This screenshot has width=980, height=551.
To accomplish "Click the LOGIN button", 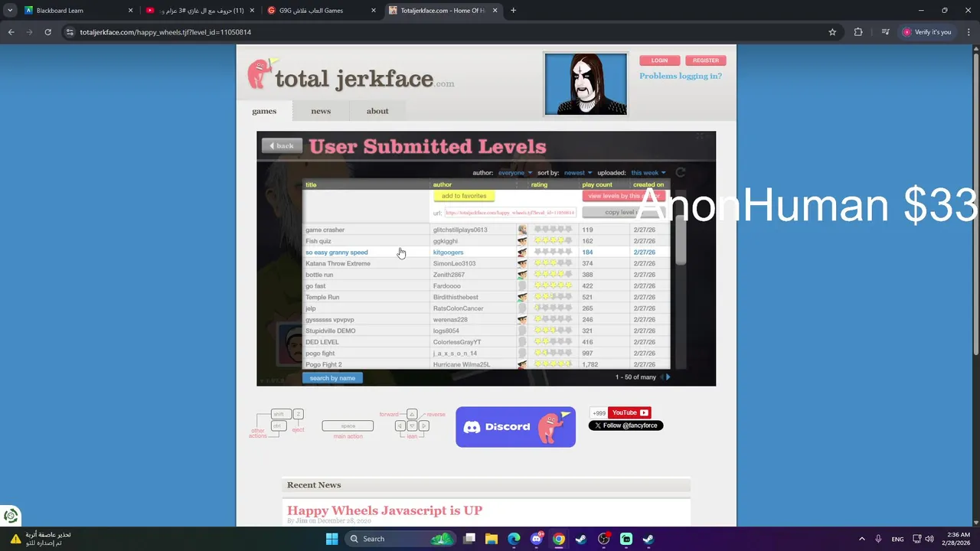I will (x=659, y=60).
